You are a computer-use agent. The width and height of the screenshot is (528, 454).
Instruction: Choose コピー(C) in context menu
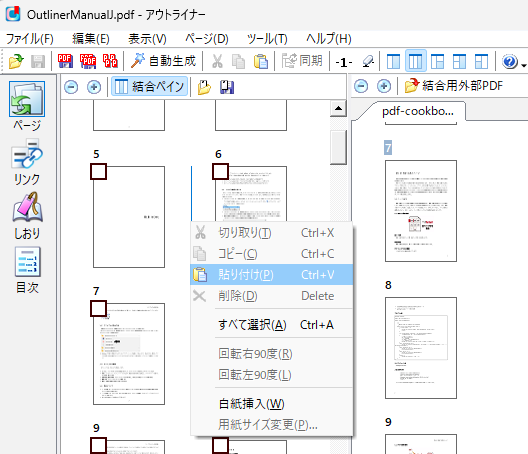(272, 254)
